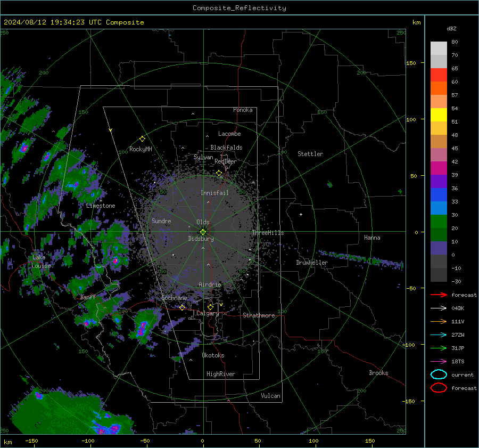Click the Lake Louise label

pos(41,262)
